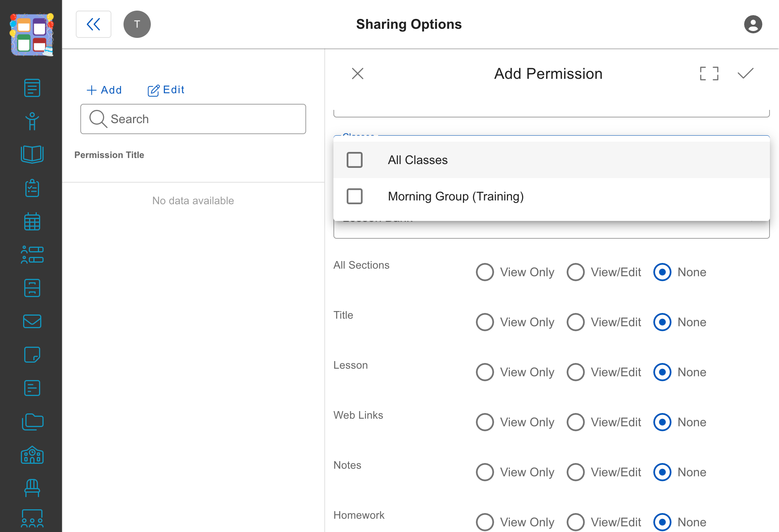
Task: Open the classroom group sidebar icon
Action: (x=32, y=519)
